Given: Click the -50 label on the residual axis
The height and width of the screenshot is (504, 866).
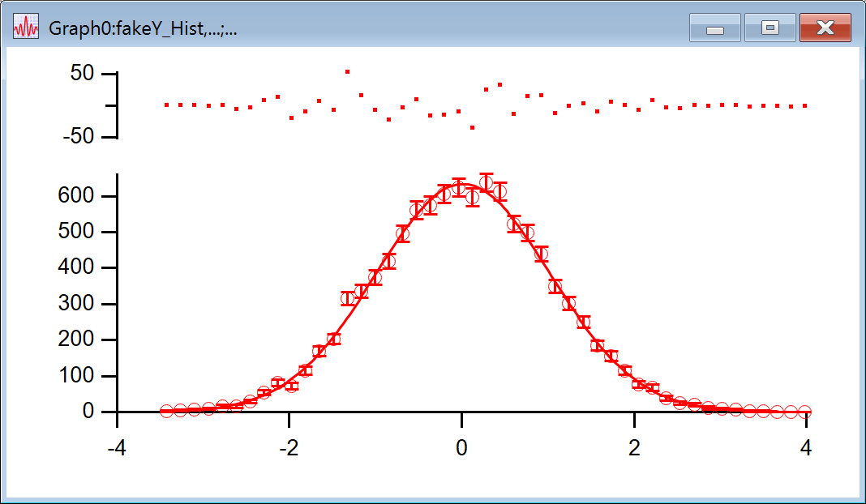Looking at the screenshot, I should [81, 137].
